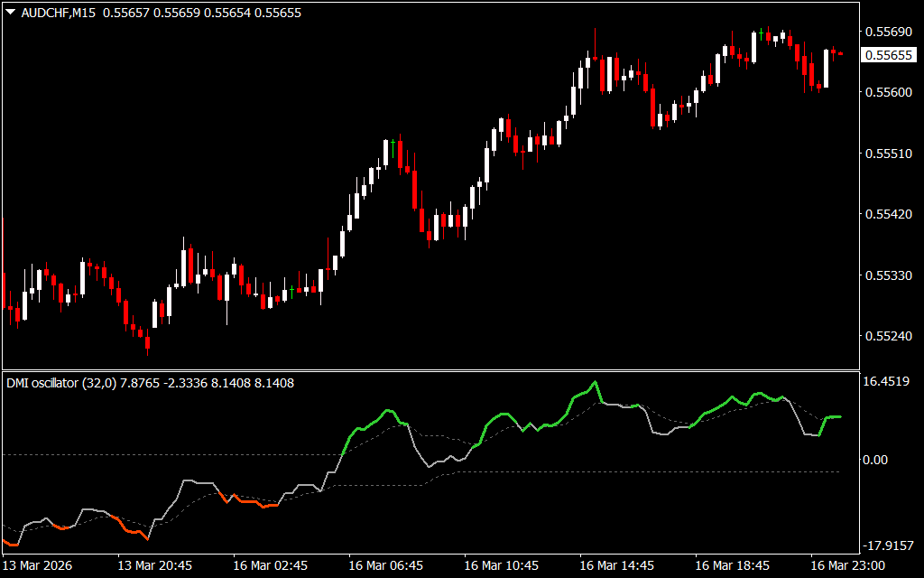Click the 16 Mar 14:45 time marker

pos(617,565)
